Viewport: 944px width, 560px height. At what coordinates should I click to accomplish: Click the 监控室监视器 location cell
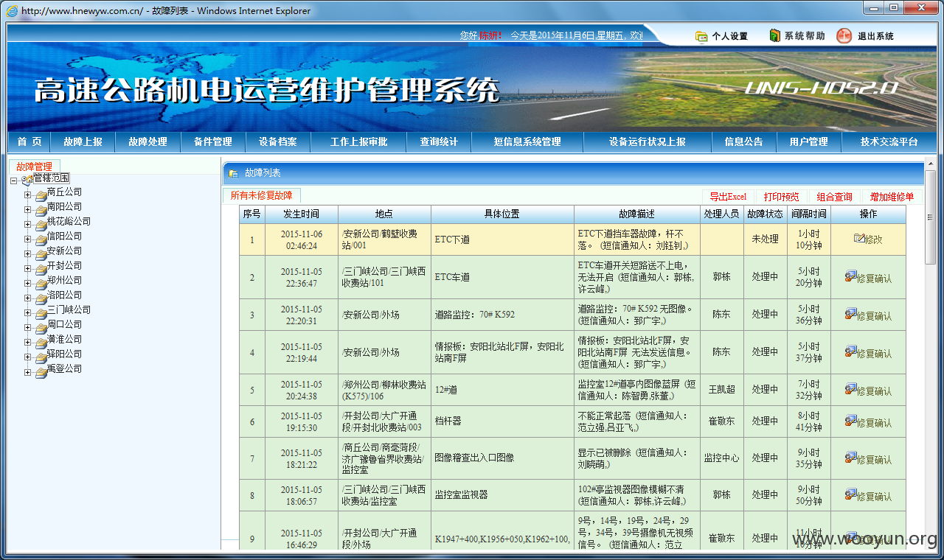click(502, 495)
